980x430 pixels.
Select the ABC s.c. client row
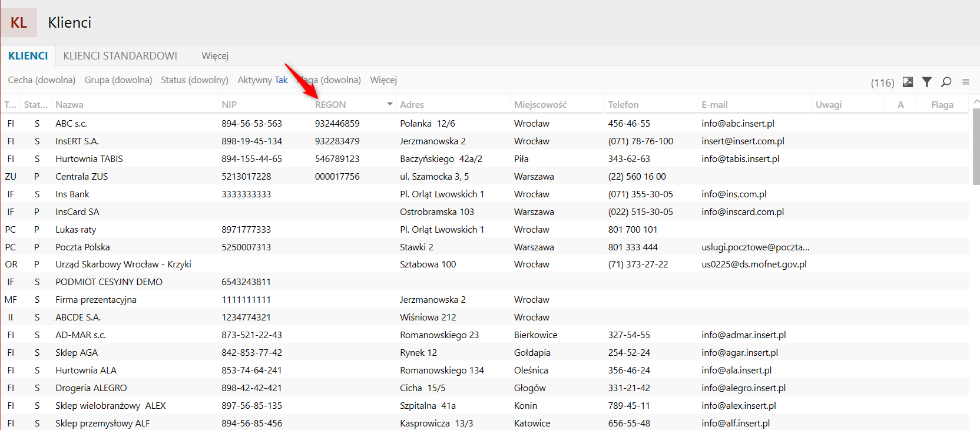485,124
